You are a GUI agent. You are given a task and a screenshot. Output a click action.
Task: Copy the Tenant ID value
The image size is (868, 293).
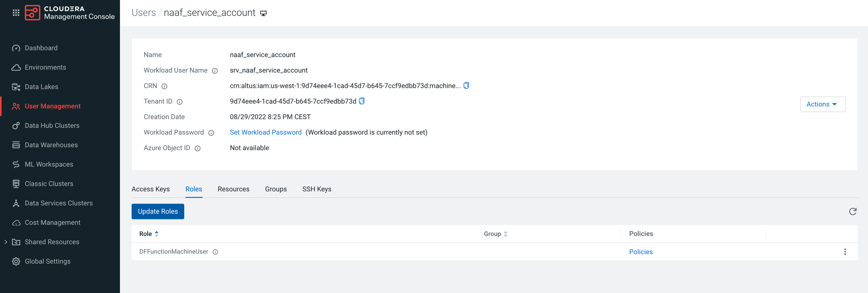click(362, 101)
